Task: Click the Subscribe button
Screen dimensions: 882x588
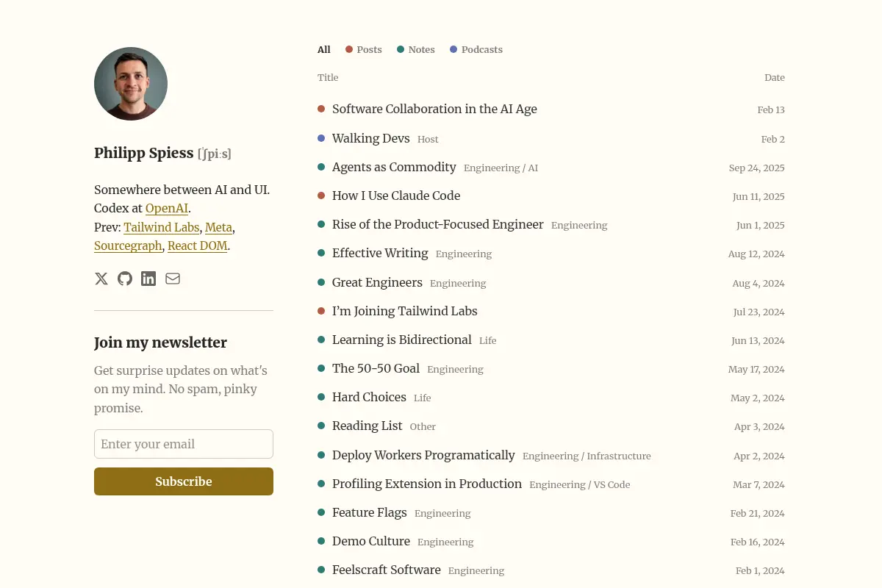Action: pyautogui.click(x=184, y=481)
